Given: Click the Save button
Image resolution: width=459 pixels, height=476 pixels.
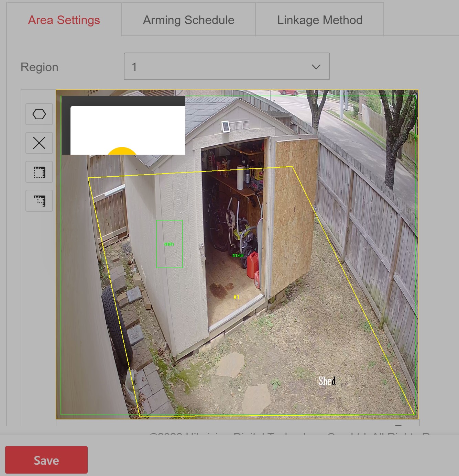Looking at the screenshot, I should pyautogui.click(x=46, y=460).
